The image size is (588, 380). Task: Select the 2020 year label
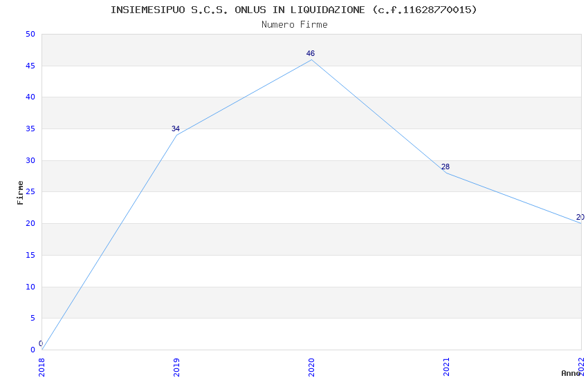click(x=311, y=367)
